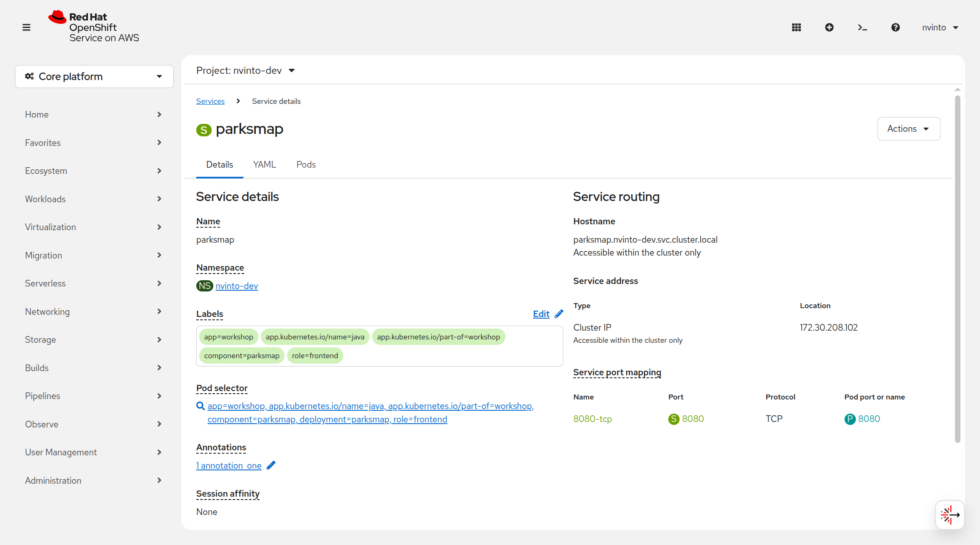Click the Session affinity field label
Viewport: 980px width, 545px height.
tap(228, 494)
